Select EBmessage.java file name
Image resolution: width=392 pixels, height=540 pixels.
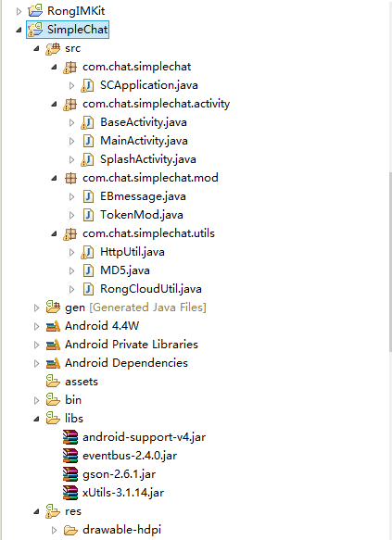tap(143, 196)
